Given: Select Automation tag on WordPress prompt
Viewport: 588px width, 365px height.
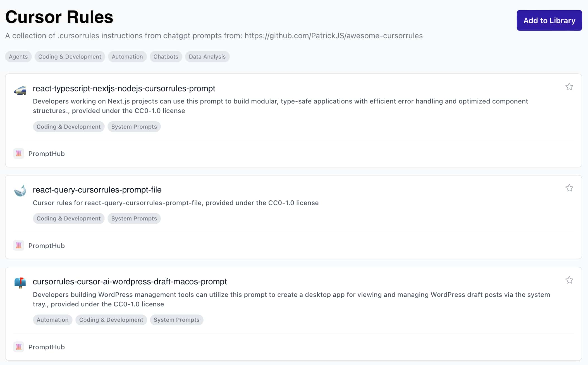Looking at the screenshot, I should [52, 320].
